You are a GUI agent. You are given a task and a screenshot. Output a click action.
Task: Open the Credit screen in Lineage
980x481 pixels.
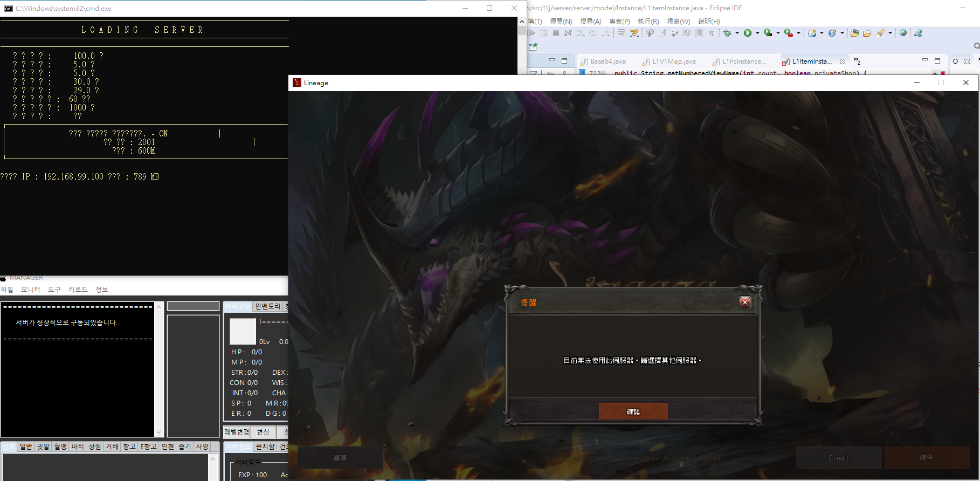click(839, 458)
